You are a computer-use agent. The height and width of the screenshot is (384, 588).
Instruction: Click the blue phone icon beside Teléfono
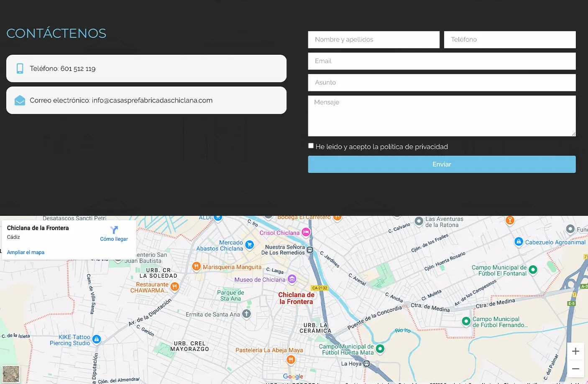[20, 69]
